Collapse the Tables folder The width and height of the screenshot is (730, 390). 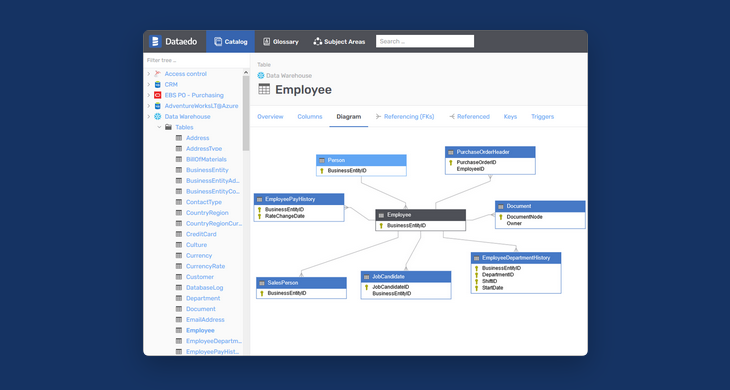[159, 127]
